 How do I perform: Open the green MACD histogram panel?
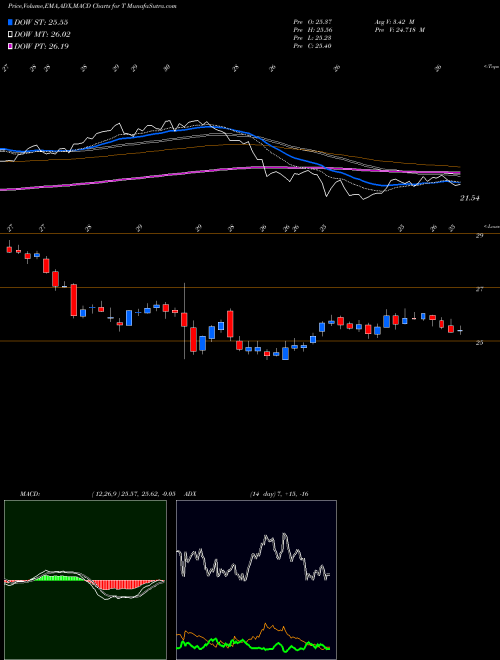coord(85,580)
